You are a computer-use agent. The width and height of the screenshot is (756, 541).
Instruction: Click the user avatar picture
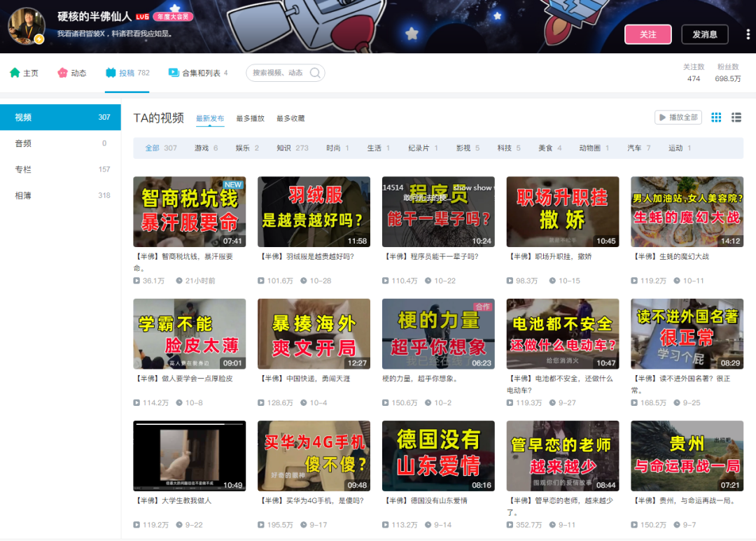27,26
